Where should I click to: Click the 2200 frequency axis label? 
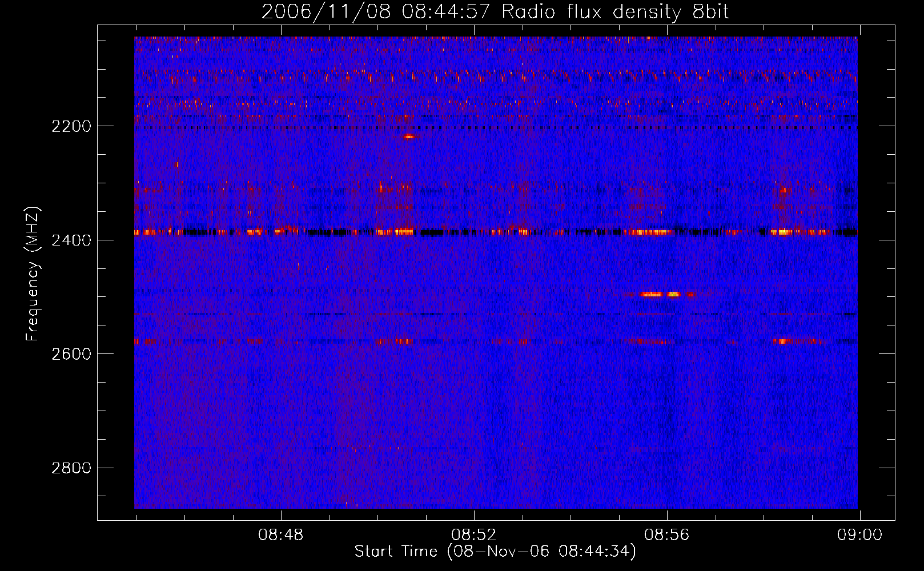(x=71, y=126)
